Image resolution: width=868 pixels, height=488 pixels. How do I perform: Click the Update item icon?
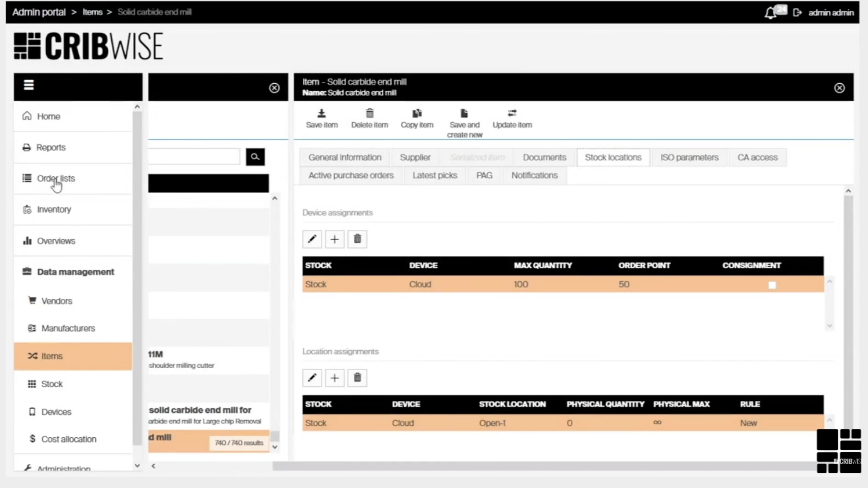512,114
